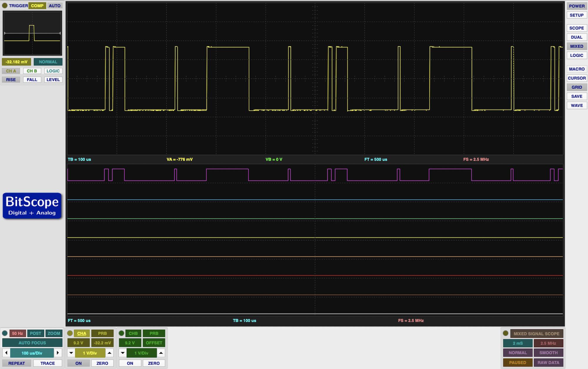Decrease timebase with left arrow
This screenshot has width=588, height=369.
point(6,353)
